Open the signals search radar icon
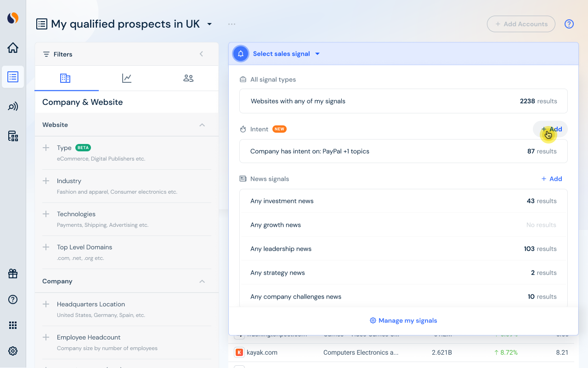588x368 pixels. 13,107
